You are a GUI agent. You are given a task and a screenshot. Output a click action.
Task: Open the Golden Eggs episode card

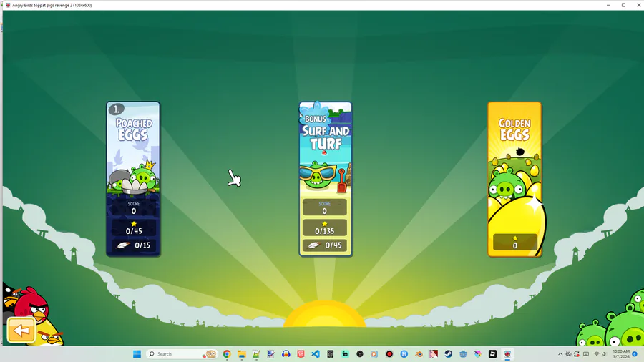pyautogui.click(x=514, y=179)
